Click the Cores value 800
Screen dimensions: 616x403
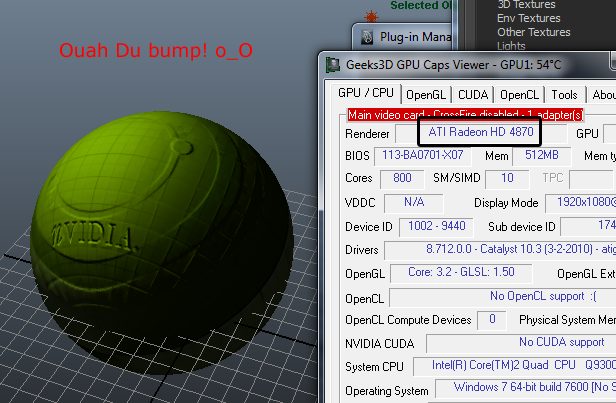[402, 179]
